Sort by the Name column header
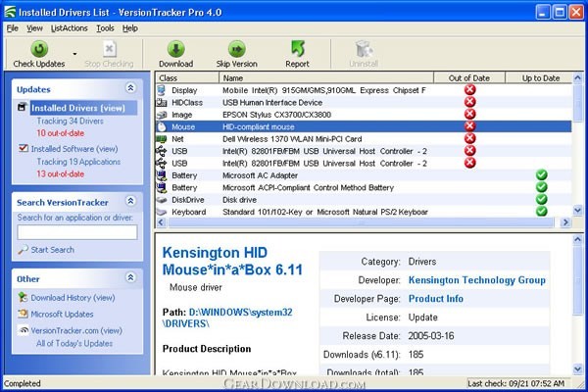The height and width of the screenshot is (392, 588). pyautogui.click(x=326, y=78)
